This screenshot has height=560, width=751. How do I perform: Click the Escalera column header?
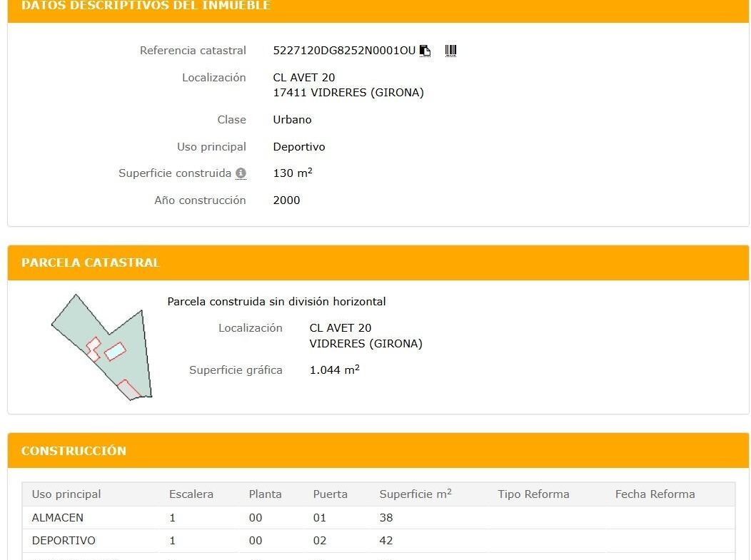point(191,494)
